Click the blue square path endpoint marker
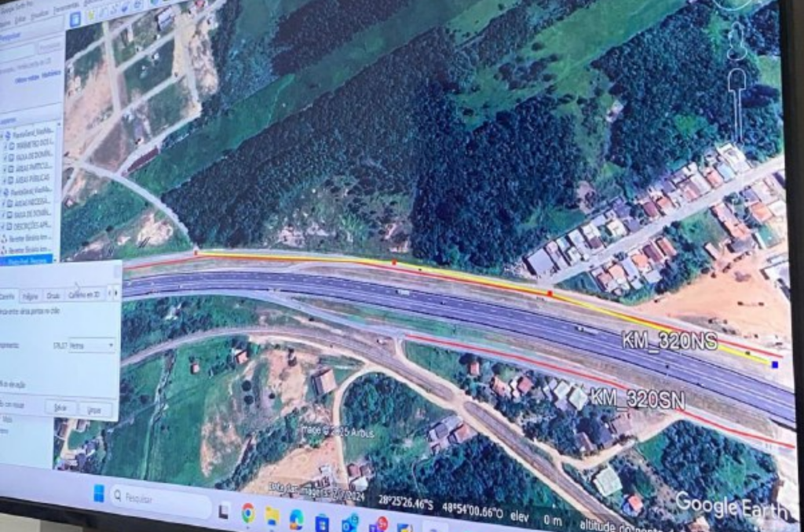Screen dimensions: 804x532 pos(775,364)
